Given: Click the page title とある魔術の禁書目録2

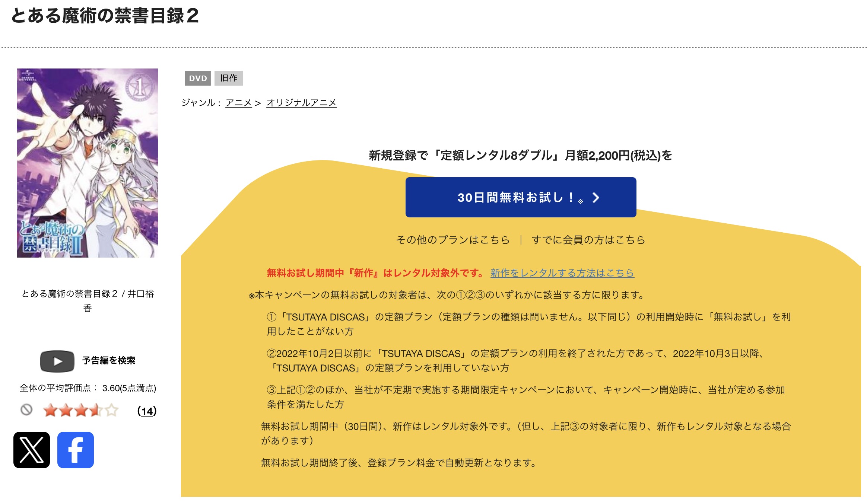Looking at the screenshot, I should [105, 16].
